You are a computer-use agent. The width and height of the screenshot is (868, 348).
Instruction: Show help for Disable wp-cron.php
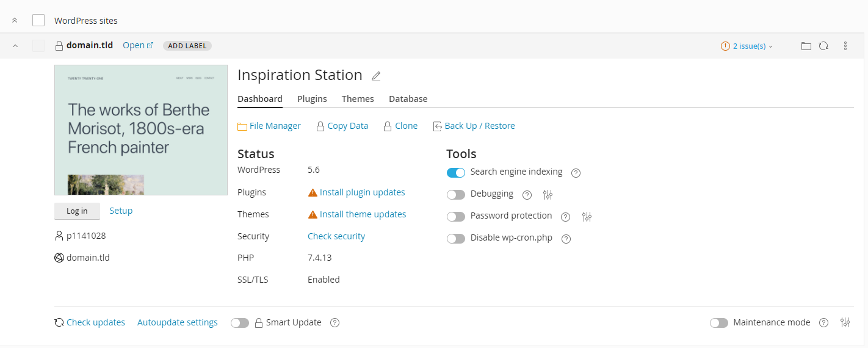(566, 239)
